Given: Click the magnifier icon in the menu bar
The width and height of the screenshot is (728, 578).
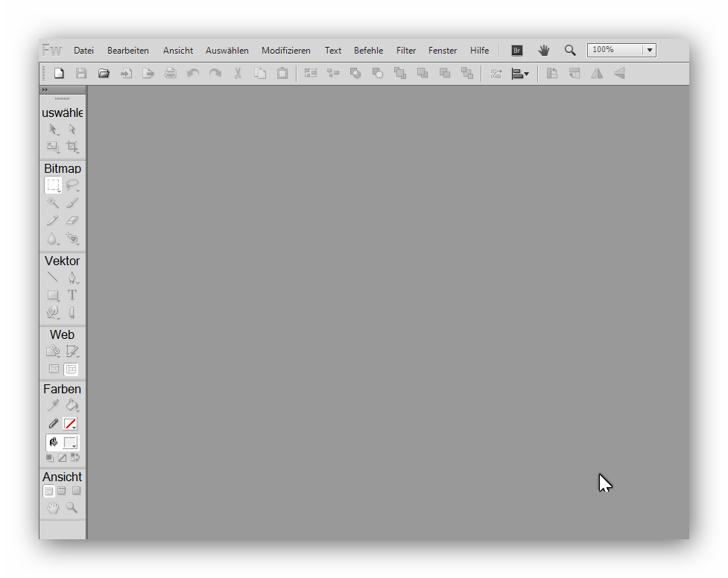Looking at the screenshot, I should [x=570, y=50].
